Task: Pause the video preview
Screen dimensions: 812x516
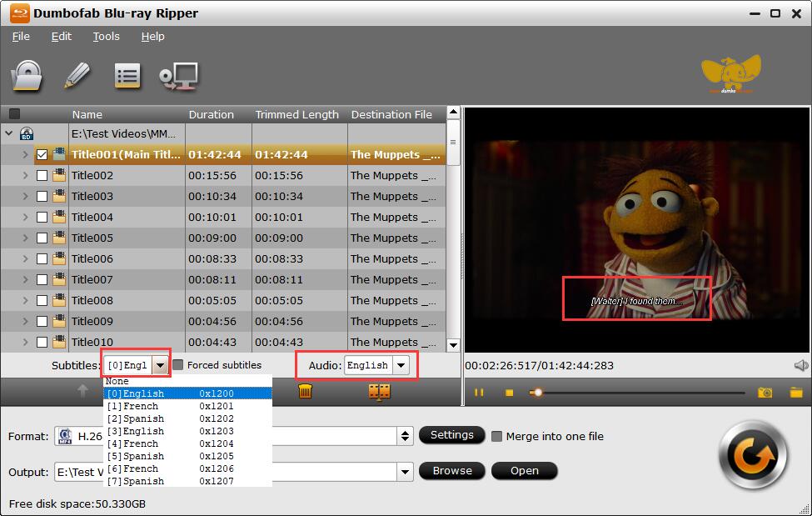Action: click(x=479, y=393)
